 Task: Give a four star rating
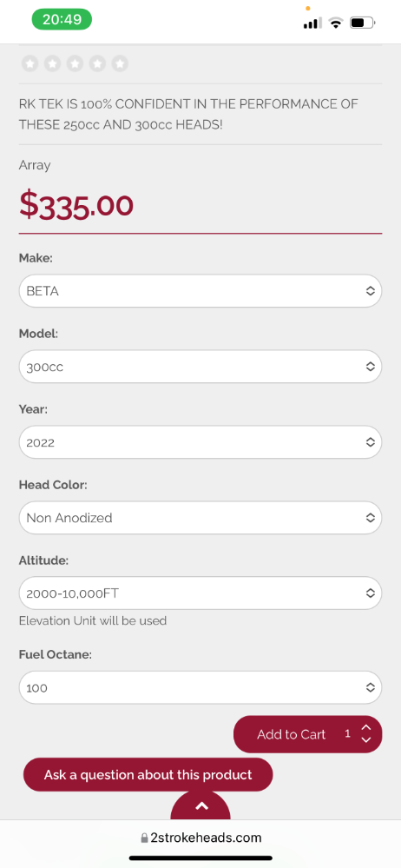97,63
